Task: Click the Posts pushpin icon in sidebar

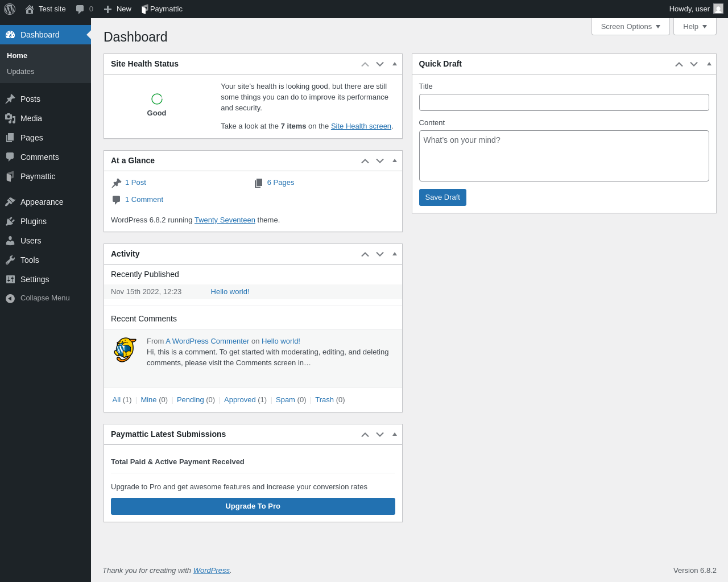Action: (x=10, y=99)
